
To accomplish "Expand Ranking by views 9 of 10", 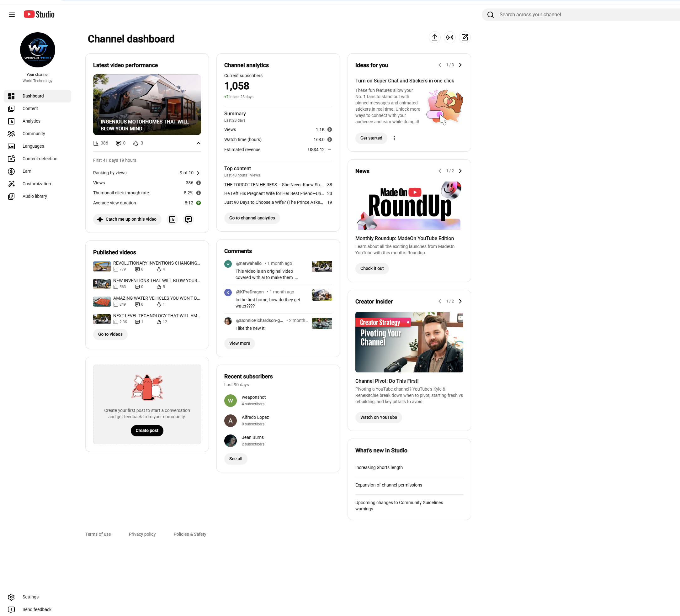I will click(147, 173).
